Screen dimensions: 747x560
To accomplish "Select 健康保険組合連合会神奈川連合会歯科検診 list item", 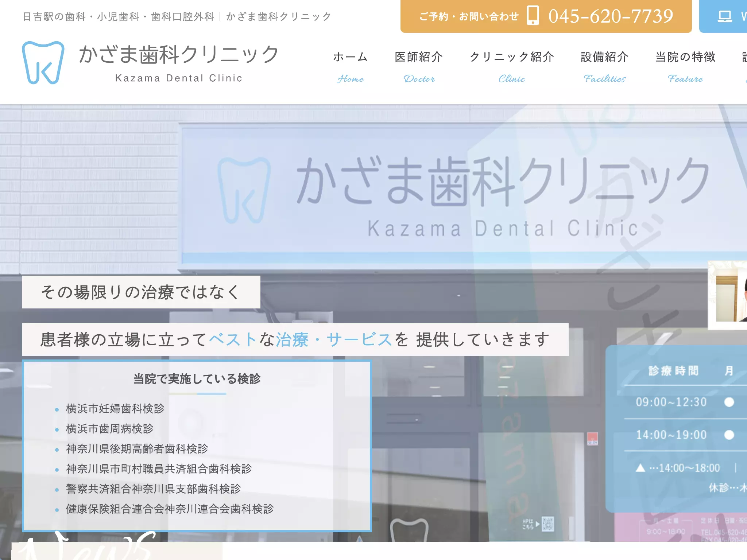I will [170, 509].
